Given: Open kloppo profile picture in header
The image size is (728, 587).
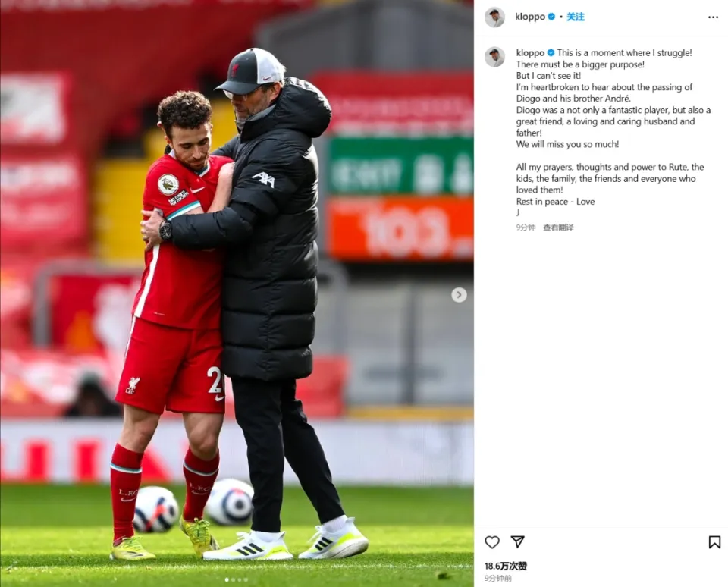Looking at the screenshot, I should click(x=494, y=17).
